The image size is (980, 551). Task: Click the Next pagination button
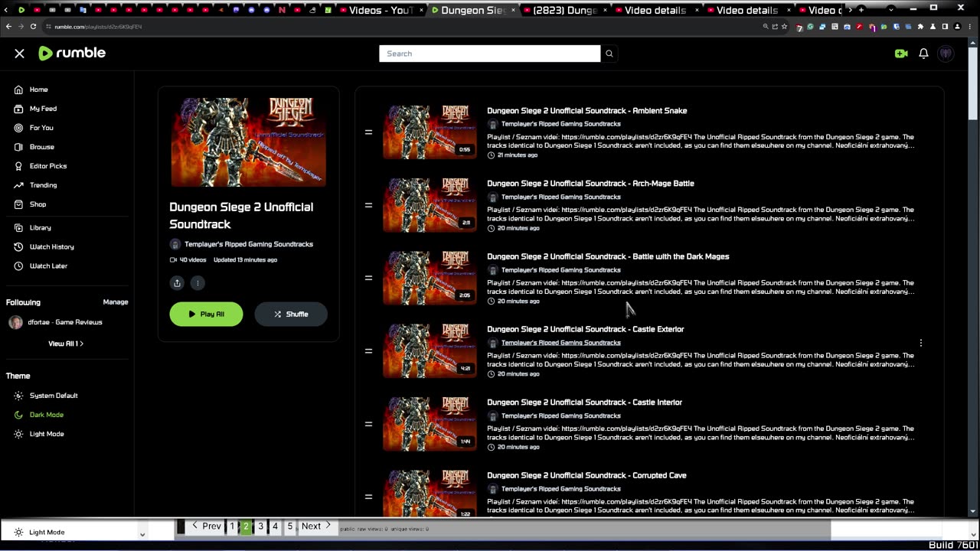316,527
